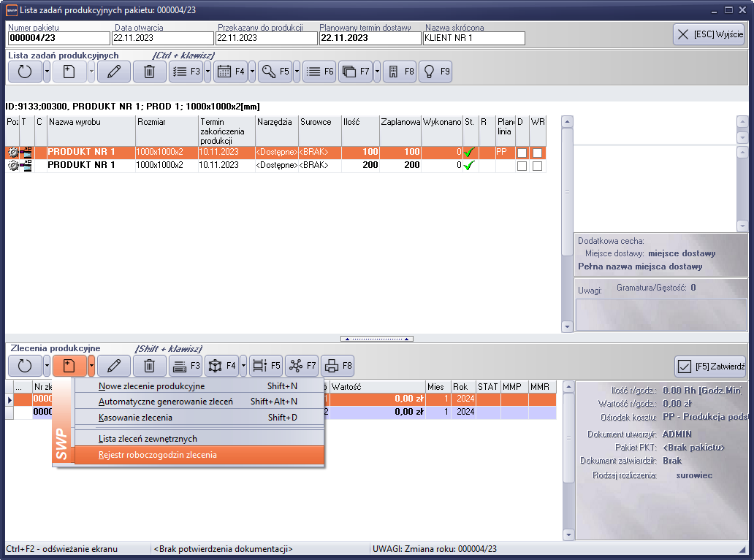Click the trash delete icon in production tasks toolbar
754x560 pixels.
pyautogui.click(x=149, y=72)
